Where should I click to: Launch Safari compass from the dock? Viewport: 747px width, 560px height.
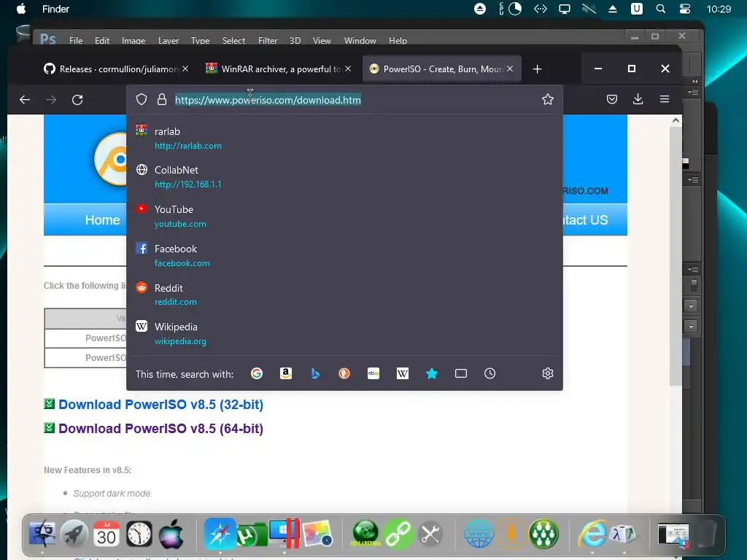(x=220, y=534)
